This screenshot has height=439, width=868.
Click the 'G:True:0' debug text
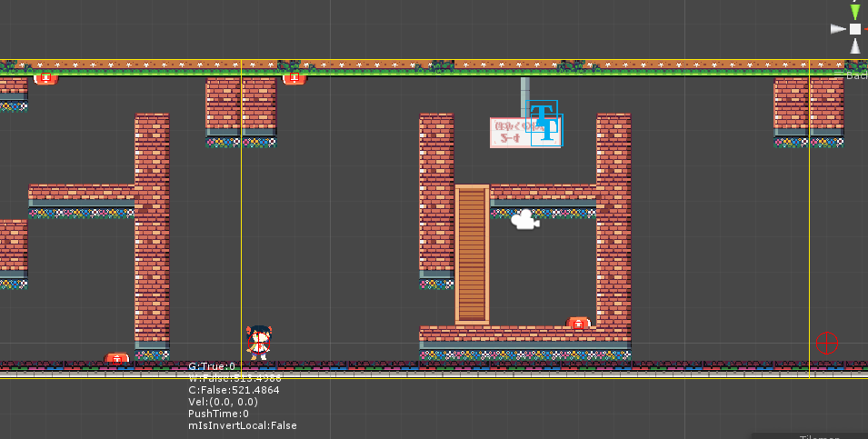click(212, 366)
